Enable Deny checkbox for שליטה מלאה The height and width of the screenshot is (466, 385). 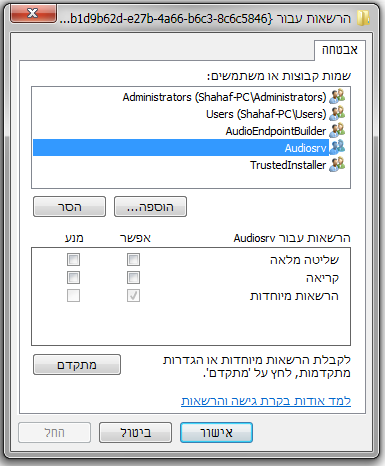(73, 259)
